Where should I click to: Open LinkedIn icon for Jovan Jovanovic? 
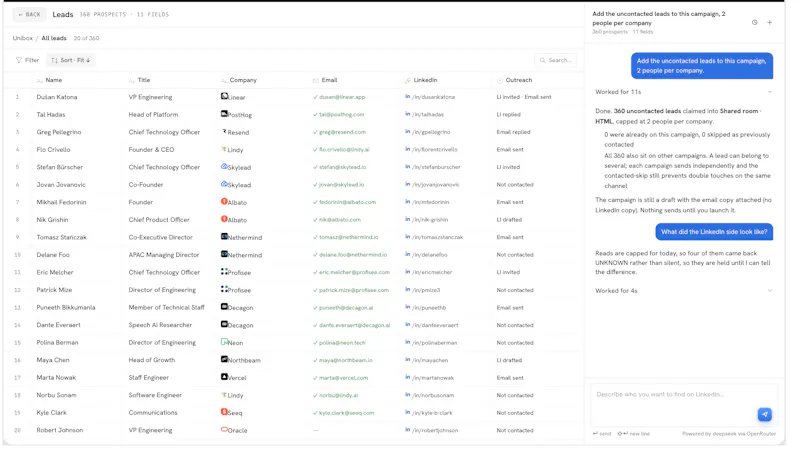(408, 184)
